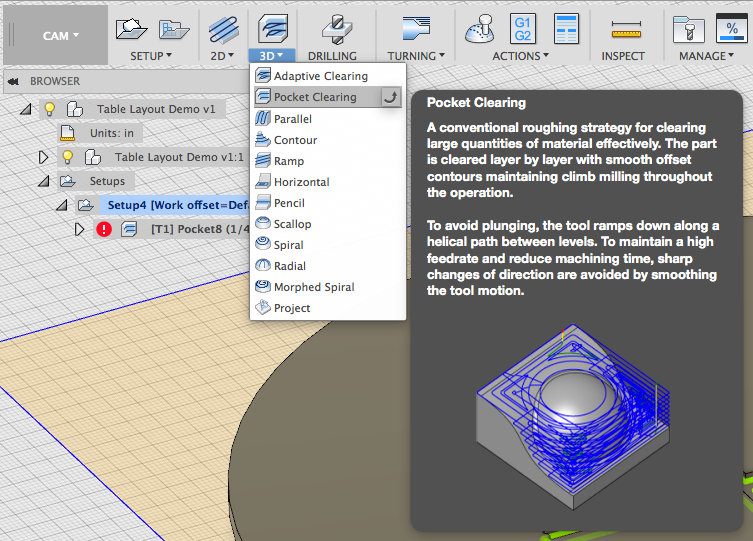
Task: Click the G1 G2 post process icon
Action: pos(522,29)
